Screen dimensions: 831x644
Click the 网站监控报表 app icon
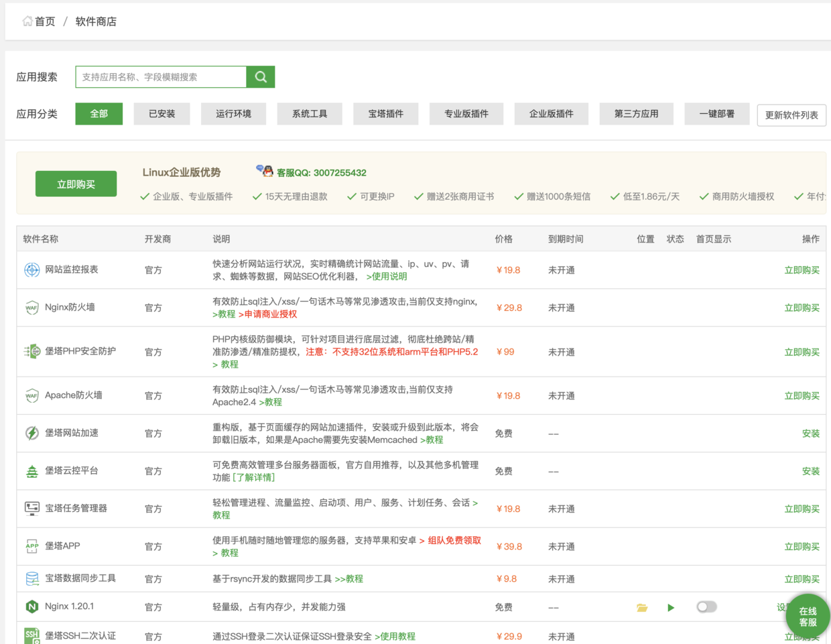tap(31, 270)
